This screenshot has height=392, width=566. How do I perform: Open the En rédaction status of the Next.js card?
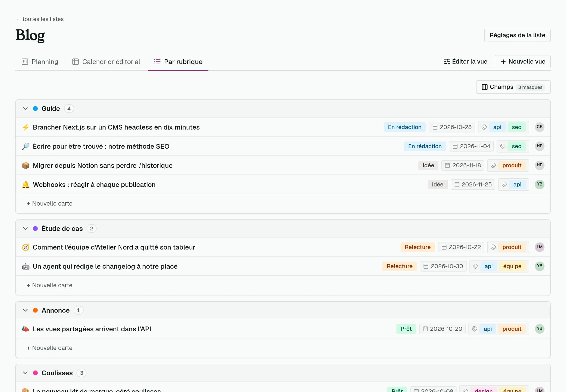pyautogui.click(x=405, y=127)
